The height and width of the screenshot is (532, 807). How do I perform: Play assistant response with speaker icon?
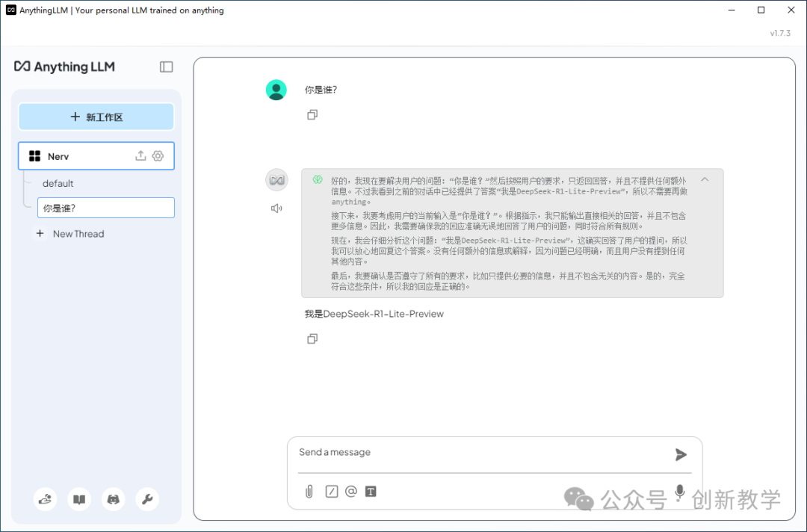[x=276, y=208]
